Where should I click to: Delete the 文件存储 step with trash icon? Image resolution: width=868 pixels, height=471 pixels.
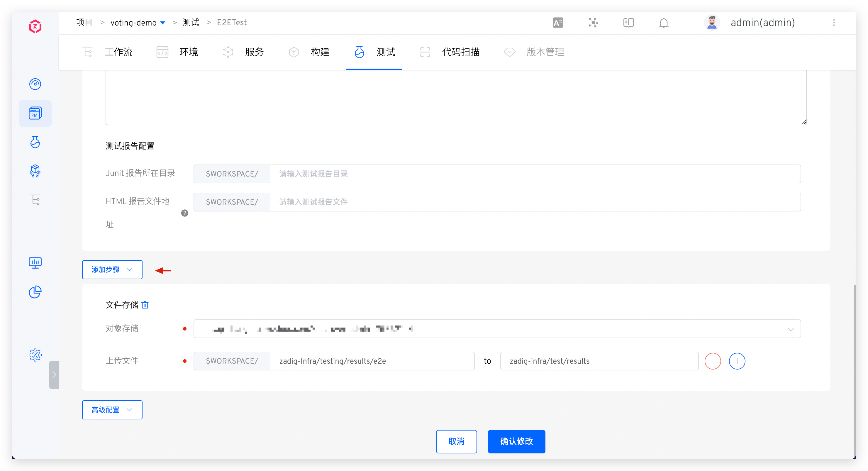(145, 305)
